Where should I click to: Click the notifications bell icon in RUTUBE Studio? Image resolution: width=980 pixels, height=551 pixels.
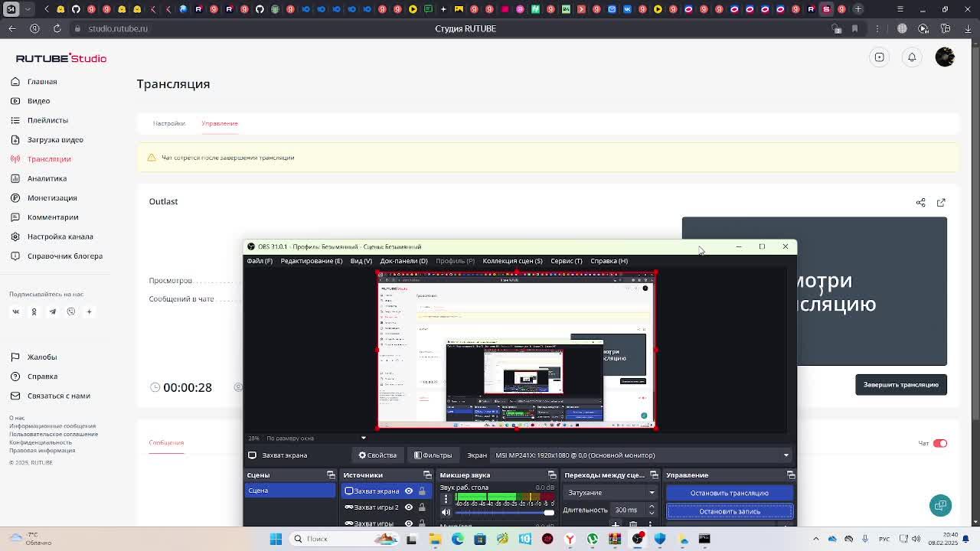pos(912,57)
